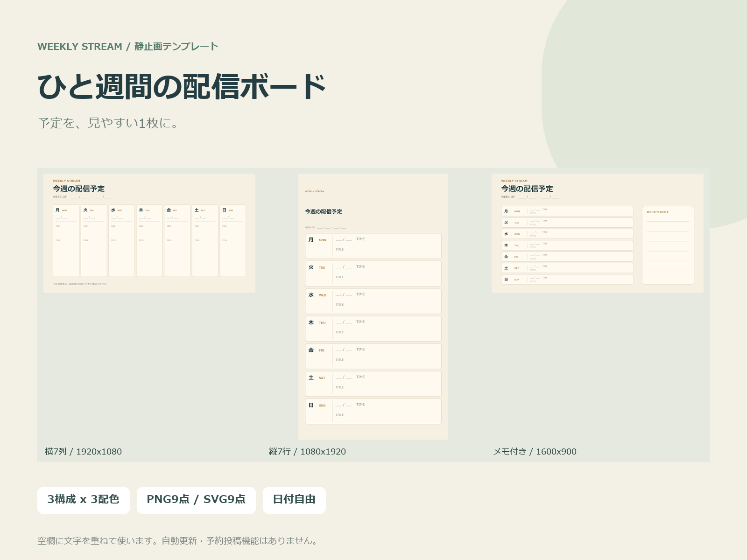Click the メモ付き 1600x900 template thumbnail
The image size is (747, 560).
pos(598,233)
